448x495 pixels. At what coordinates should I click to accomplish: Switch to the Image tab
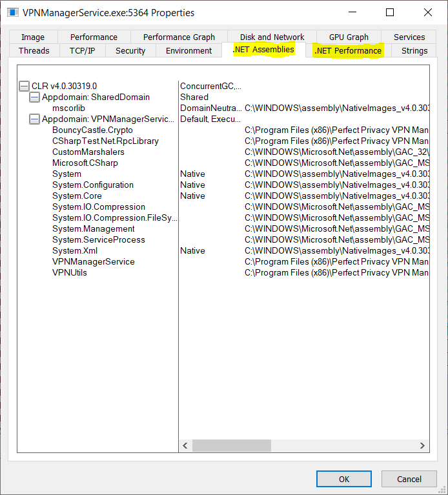coord(33,37)
